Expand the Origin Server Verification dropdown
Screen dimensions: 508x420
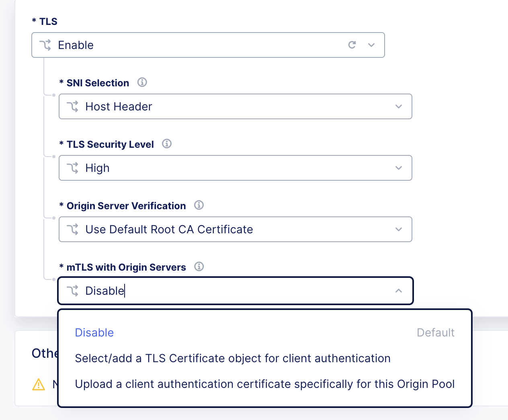click(x=398, y=229)
